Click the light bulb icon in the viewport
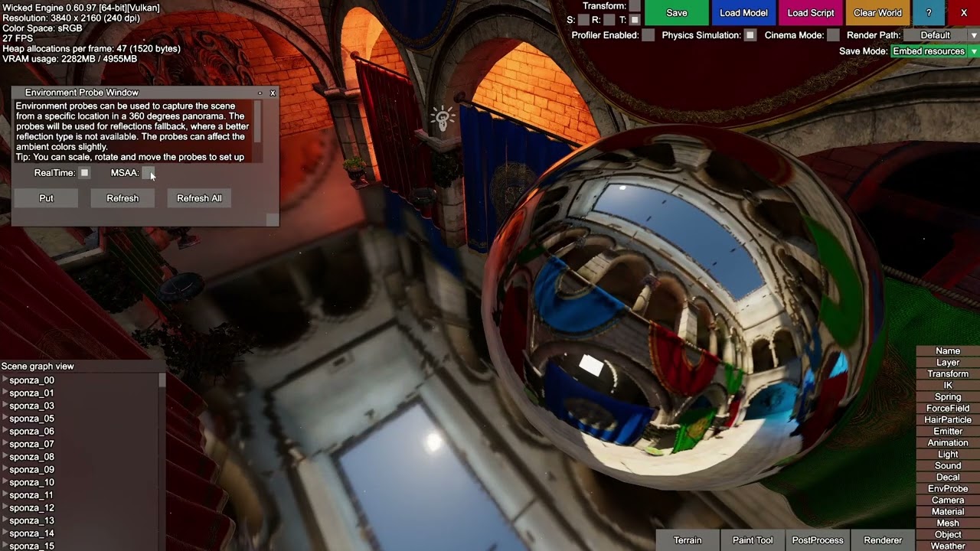 [x=443, y=117]
